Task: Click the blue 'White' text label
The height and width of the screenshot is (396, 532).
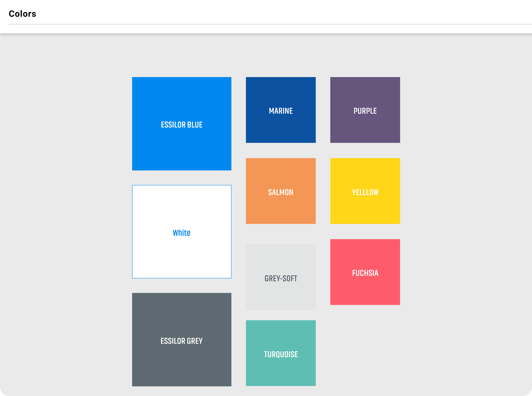Action: click(182, 233)
